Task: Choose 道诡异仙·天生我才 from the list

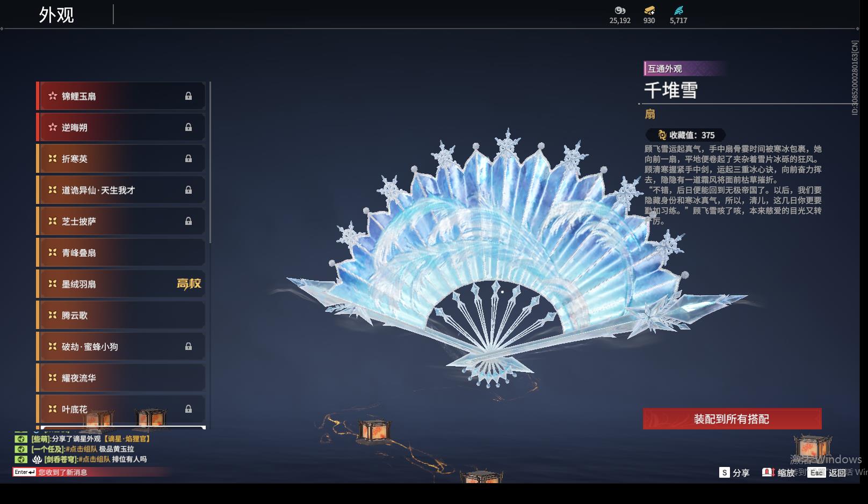Action: [x=121, y=190]
